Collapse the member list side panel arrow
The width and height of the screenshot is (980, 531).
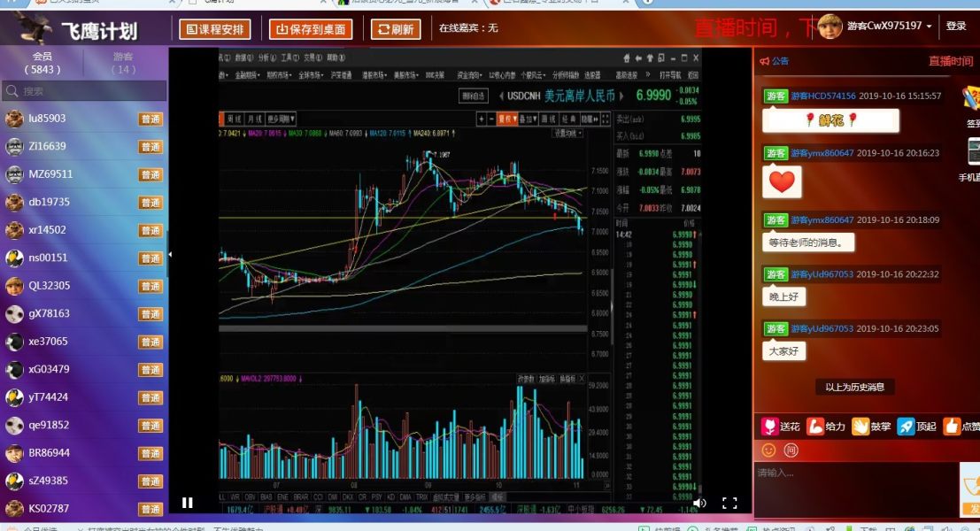(169, 255)
